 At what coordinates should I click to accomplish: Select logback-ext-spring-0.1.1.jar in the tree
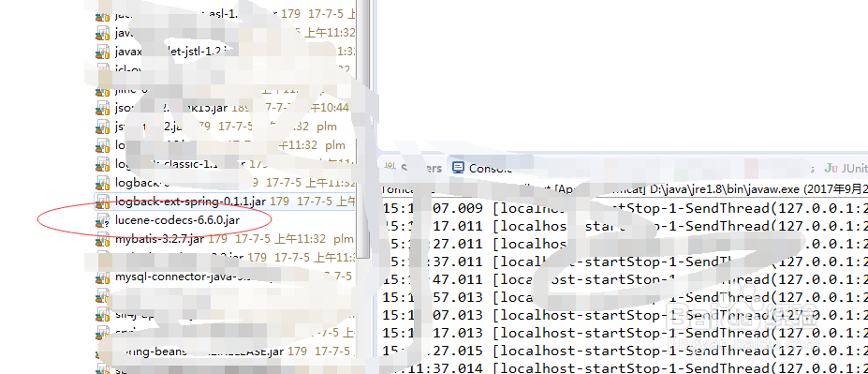224,202
